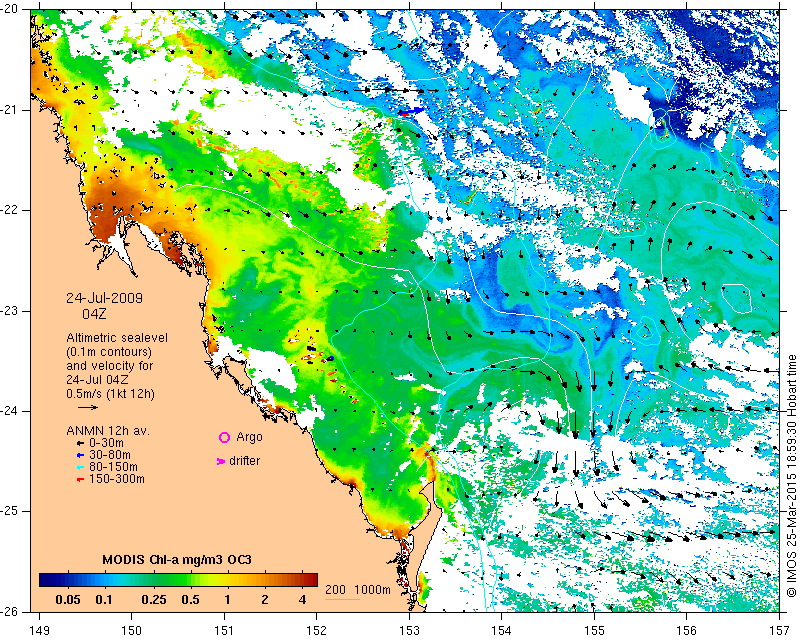Image resolution: width=800 pixels, height=640 pixels.
Task: Click the colorbar tick label "0.25"
Action: (154, 600)
